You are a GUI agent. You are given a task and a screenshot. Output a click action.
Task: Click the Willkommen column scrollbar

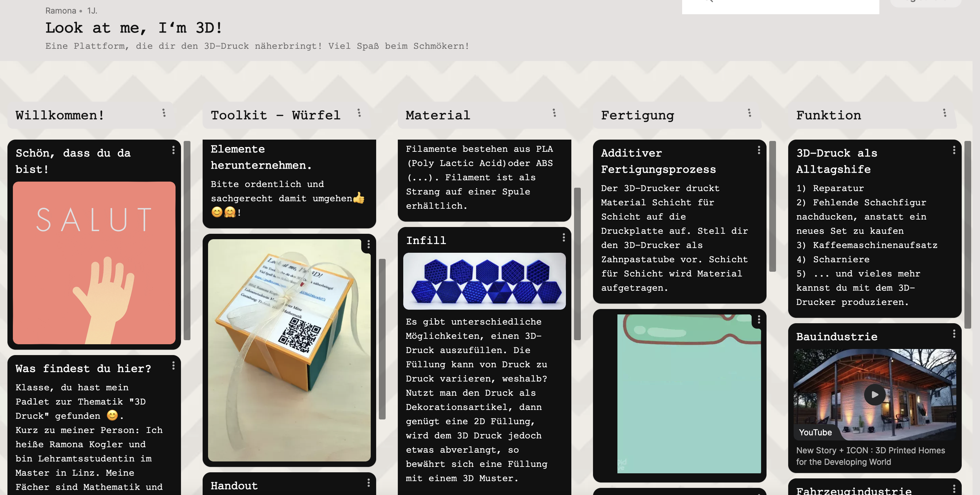(187, 241)
